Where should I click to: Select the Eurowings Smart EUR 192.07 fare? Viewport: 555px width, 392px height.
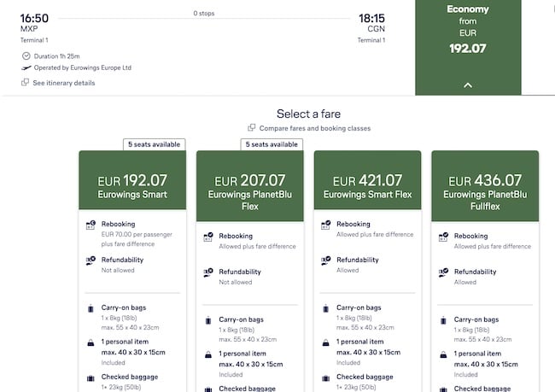131,186
